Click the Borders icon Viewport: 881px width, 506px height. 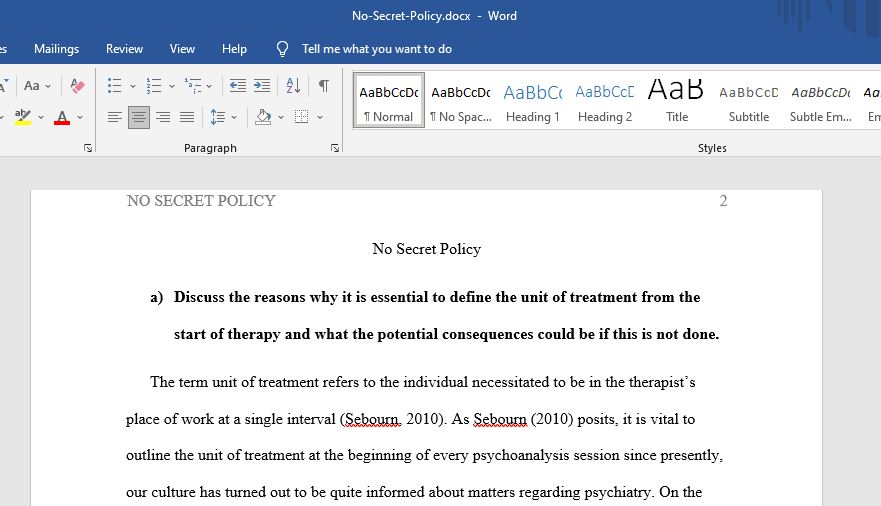(x=302, y=117)
